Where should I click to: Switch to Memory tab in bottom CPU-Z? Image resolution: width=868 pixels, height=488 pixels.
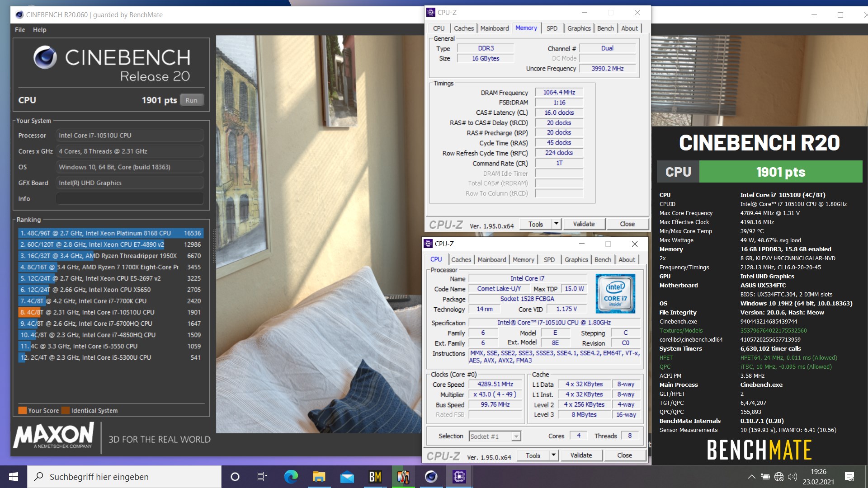(x=523, y=259)
